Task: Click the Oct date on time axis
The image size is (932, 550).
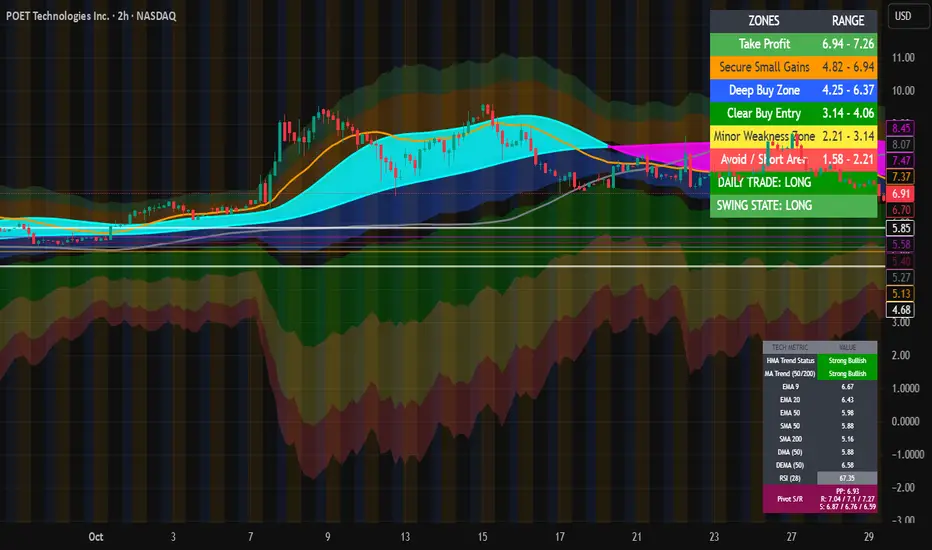Action: (x=96, y=537)
